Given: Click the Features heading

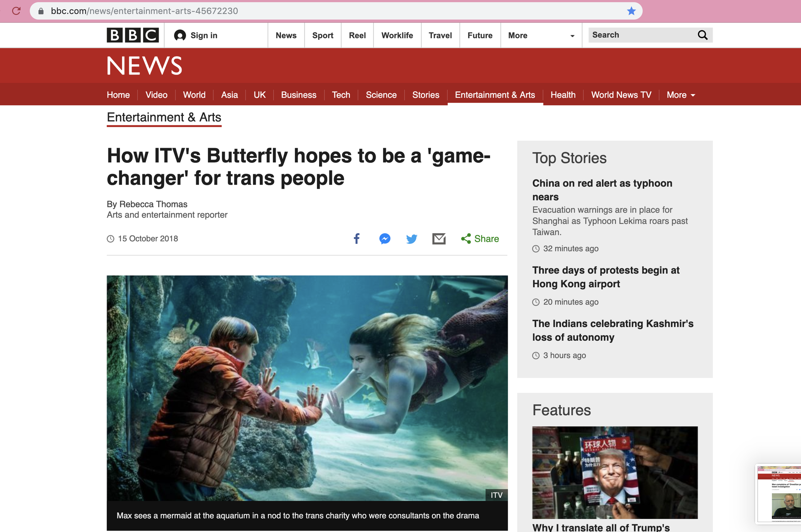Looking at the screenshot, I should [x=562, y=410].
